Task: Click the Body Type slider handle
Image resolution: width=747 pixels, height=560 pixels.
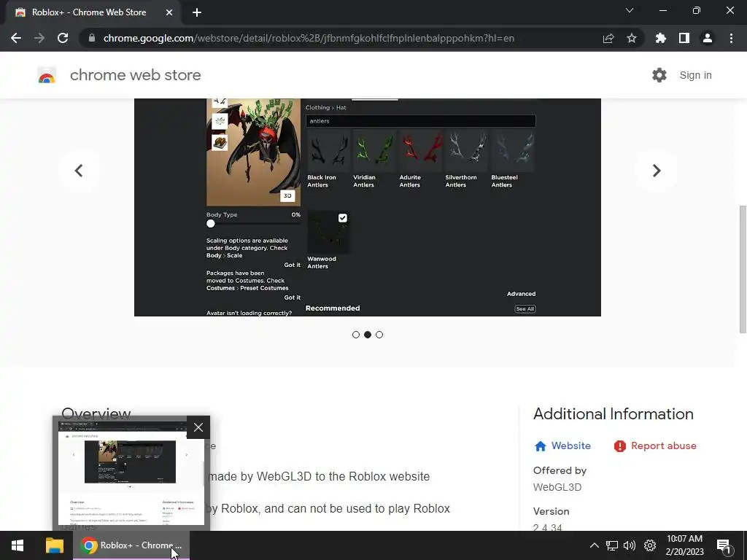Action: pyautogui.click(x=211, y=224)
